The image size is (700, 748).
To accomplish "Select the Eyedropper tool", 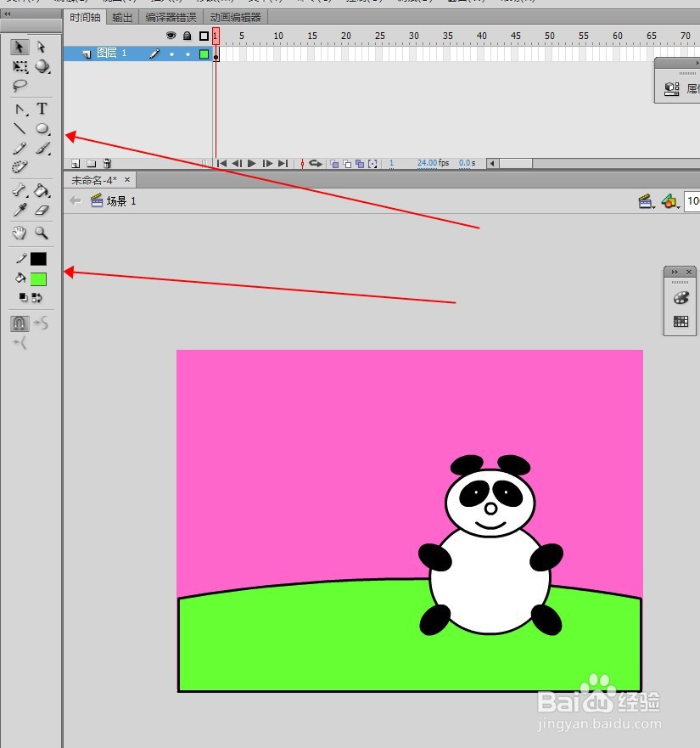I will coord(19,211).
